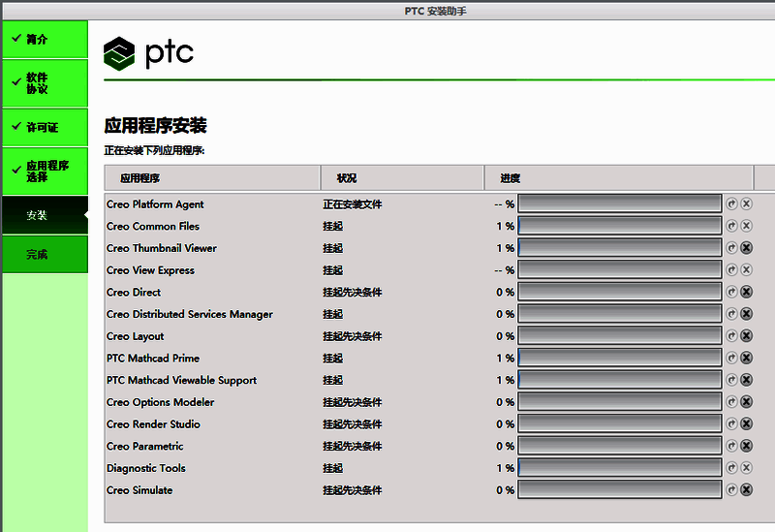Image resolution: width=775 pixels, height=532 pixels.
Task: Switch to the 应用程序选择 step
Action: 44,172
